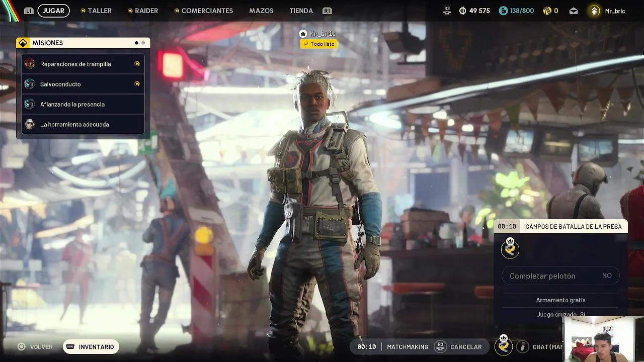Toggle the Completar pelotón option

coord(560,276)
